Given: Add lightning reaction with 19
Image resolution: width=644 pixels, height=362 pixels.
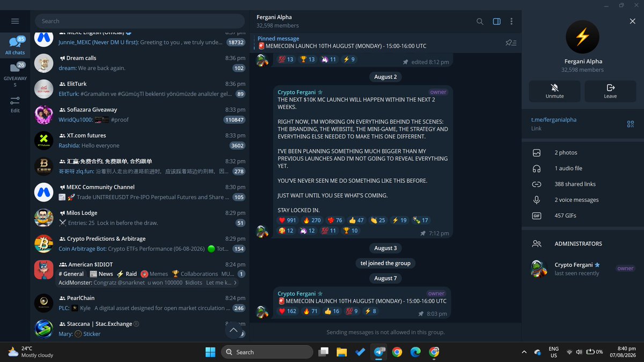Looking at the screenshot, I should pyautogui.click(x=400, y=220).
